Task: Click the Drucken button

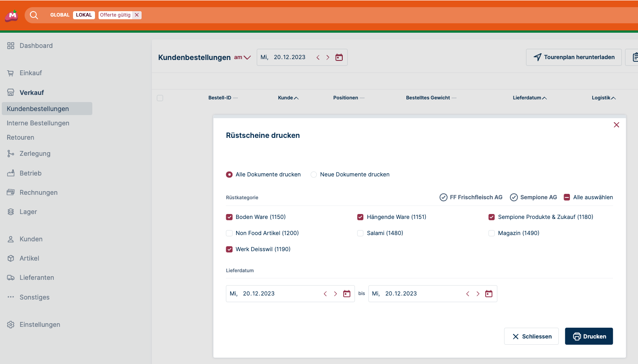Action: 589,336
